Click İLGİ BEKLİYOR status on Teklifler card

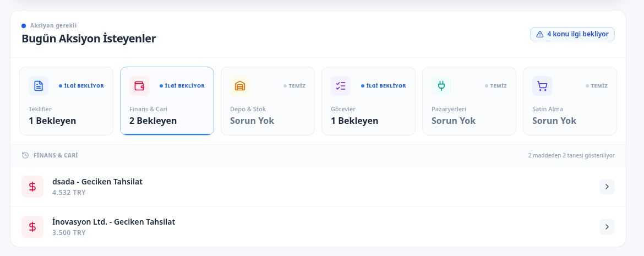point(81,86)
